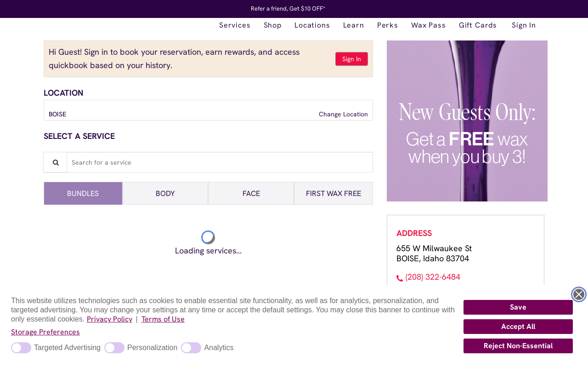
Task: Close the cookie banner with X icon
Action: pyautogui.click(x=579, y=294)
